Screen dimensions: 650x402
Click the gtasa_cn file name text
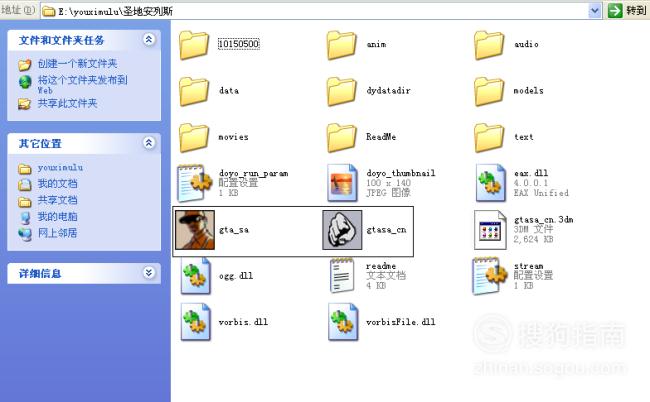(x=386, y=230)
